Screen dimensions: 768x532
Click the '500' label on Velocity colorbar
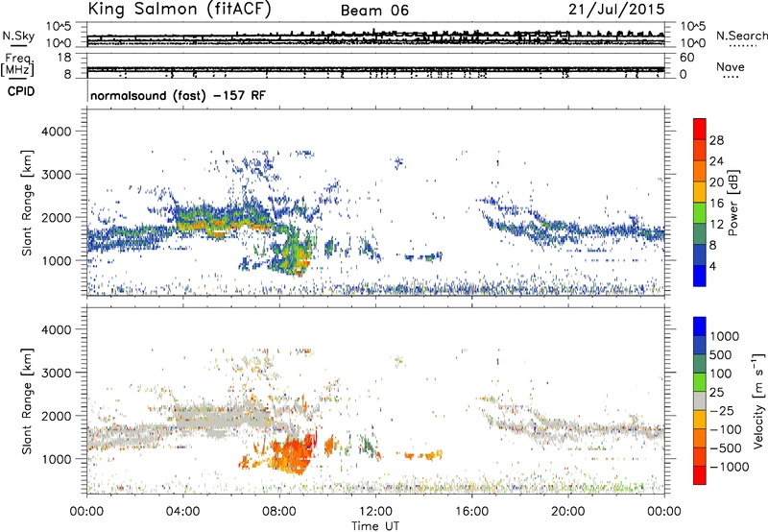coord(723,354)
